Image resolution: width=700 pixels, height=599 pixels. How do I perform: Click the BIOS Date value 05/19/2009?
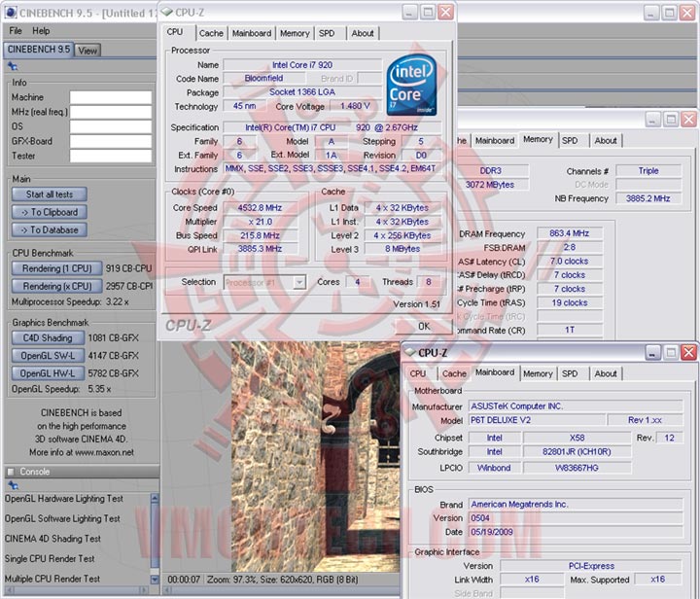(x=576, y=532)
